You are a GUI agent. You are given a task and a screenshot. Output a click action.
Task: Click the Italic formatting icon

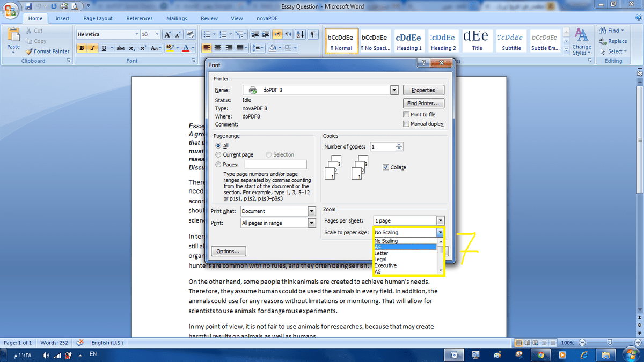click(92, 48)
